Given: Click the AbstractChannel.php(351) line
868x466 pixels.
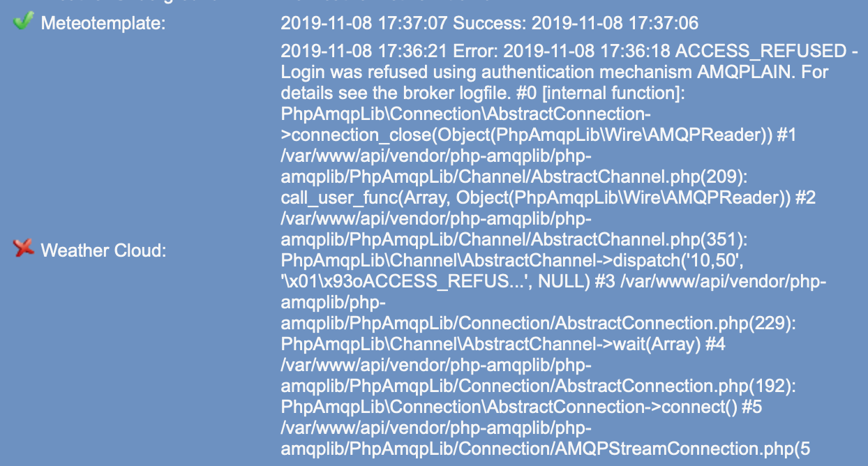Looking at the screenshot, I should click(514, 240).
